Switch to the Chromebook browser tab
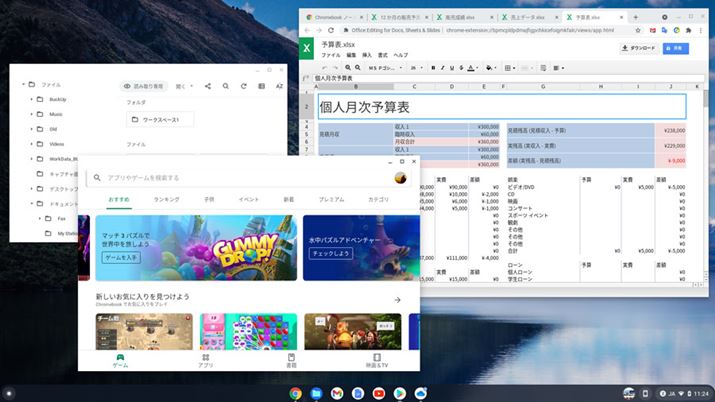Image resolution: width=715 pixels, height=402 pixels. click(334, 17)
